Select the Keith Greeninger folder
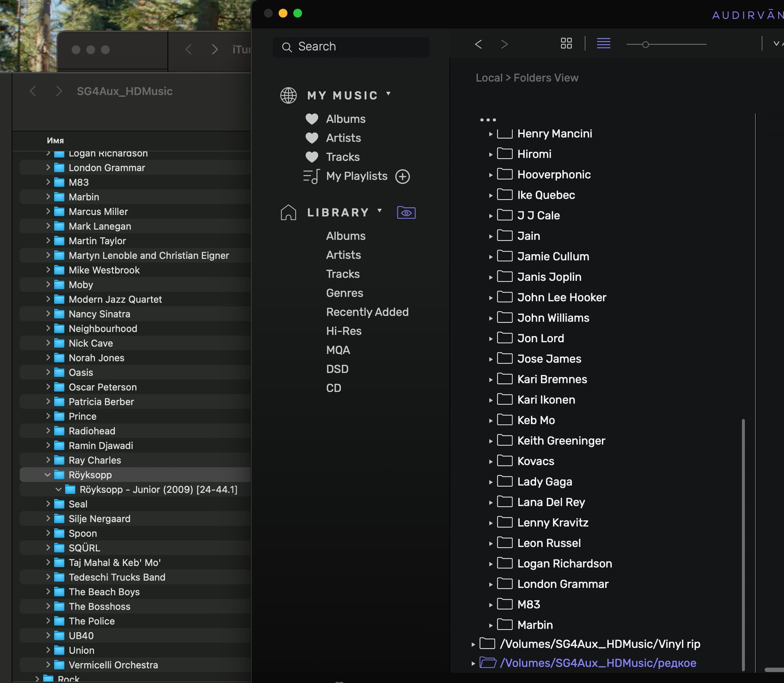The height and width of the screenshot is (683, 784). click(561, 441)
